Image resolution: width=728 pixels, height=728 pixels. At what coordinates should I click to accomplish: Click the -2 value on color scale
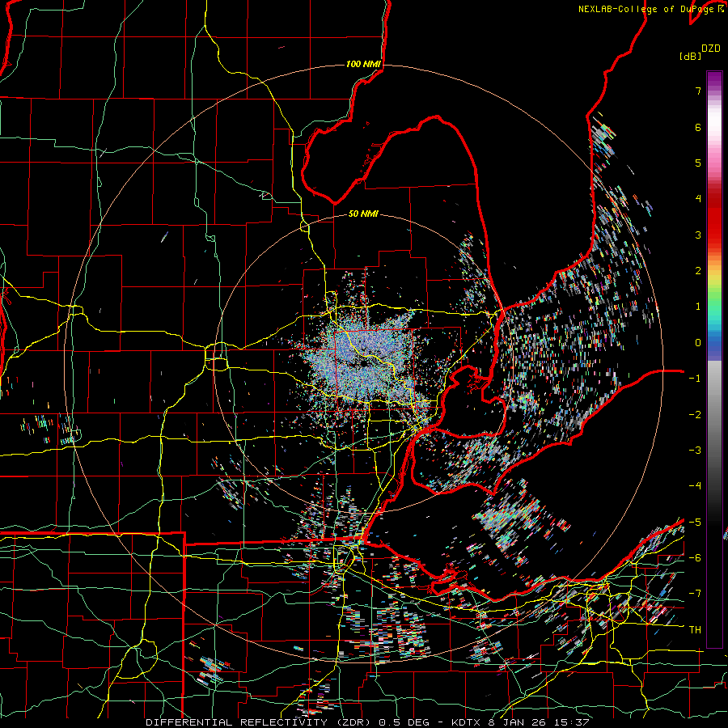[695, 415]
